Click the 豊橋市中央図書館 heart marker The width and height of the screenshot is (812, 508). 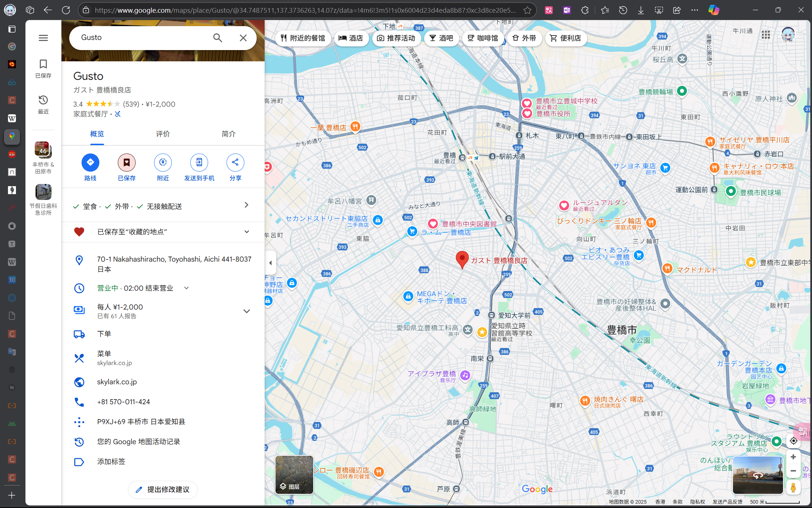432,224
